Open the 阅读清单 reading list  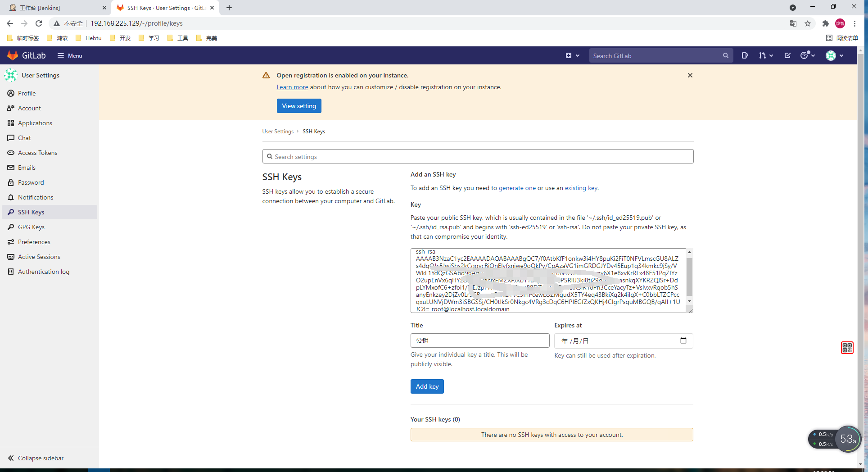click(842, 38)
